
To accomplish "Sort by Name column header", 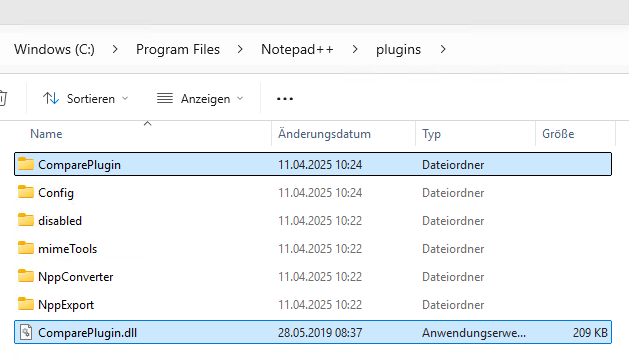I will coord(46,134).
